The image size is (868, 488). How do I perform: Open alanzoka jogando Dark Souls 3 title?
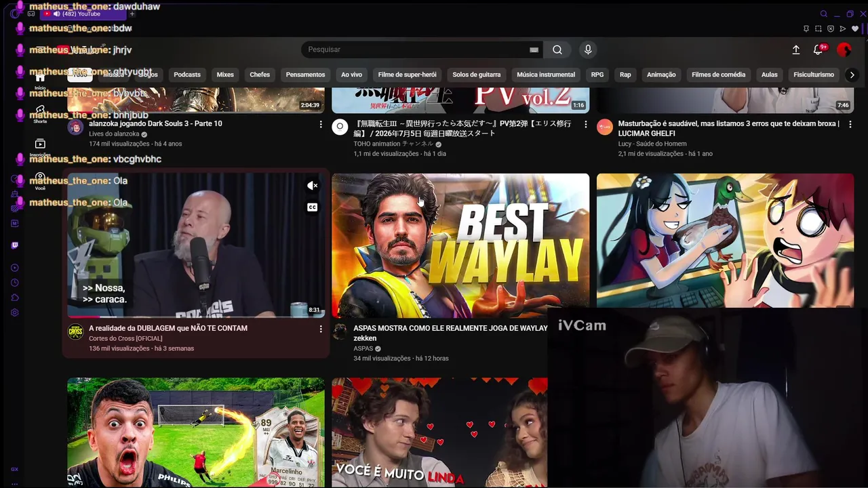[155, 123]
